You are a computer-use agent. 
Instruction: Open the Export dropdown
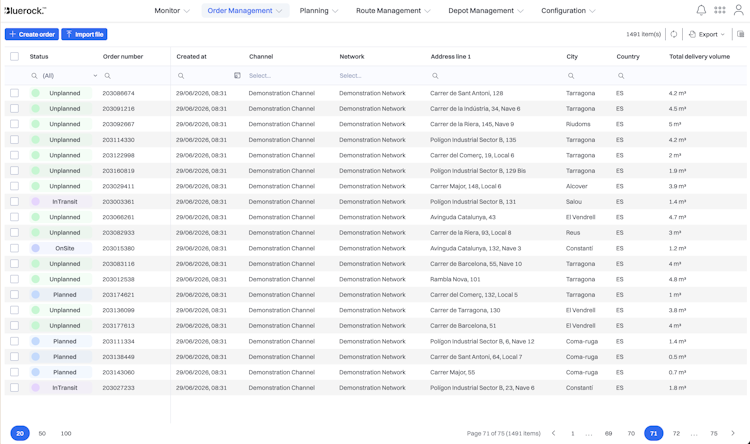pyautogui.click(x=707, y=34)
